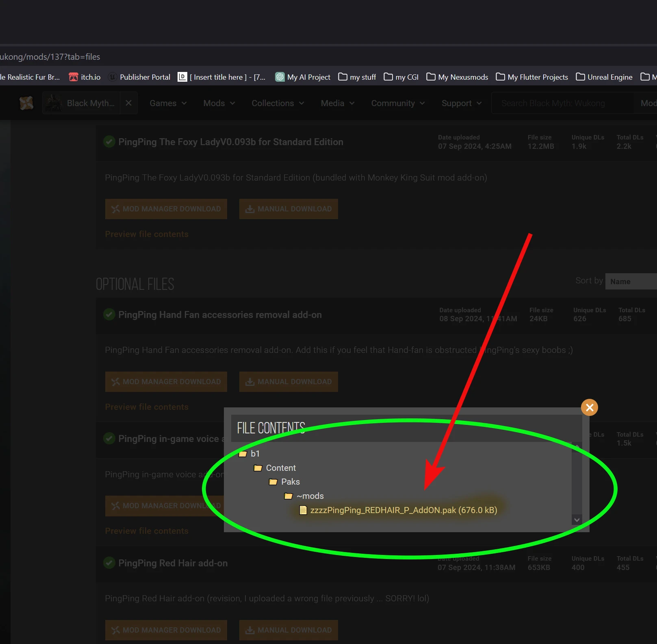Click Hand Fan accessories removal add-on title

[x=220, y=315]
